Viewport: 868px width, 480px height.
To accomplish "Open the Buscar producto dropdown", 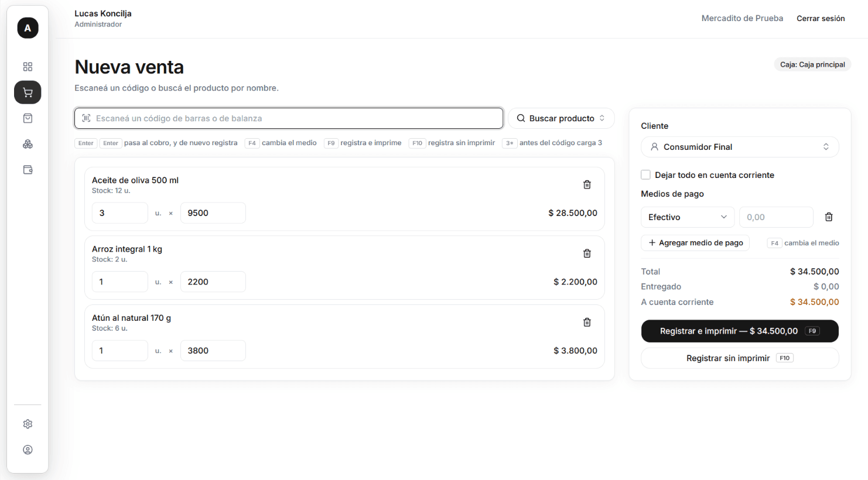I will click(561, 118).
